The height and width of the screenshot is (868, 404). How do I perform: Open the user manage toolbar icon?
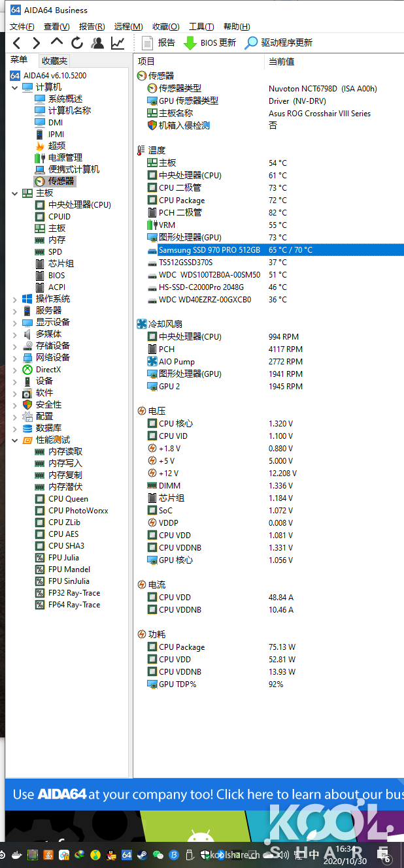[97, 43]
